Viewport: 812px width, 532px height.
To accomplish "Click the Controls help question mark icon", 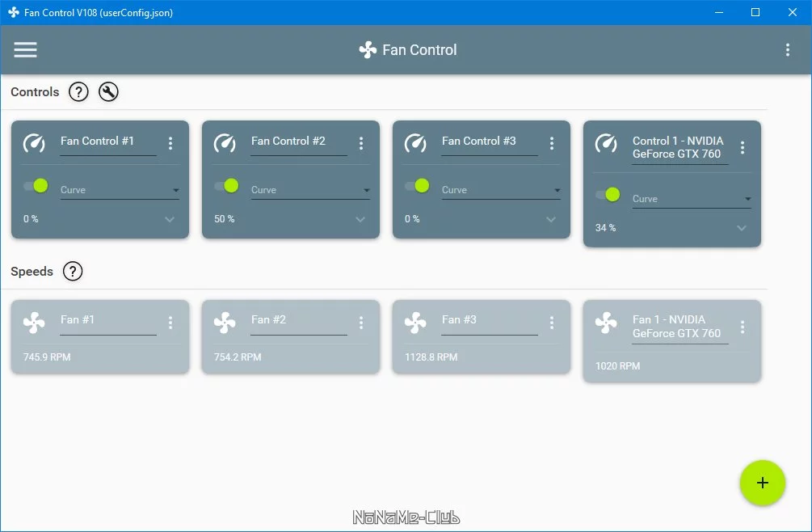I will point(78,92).
